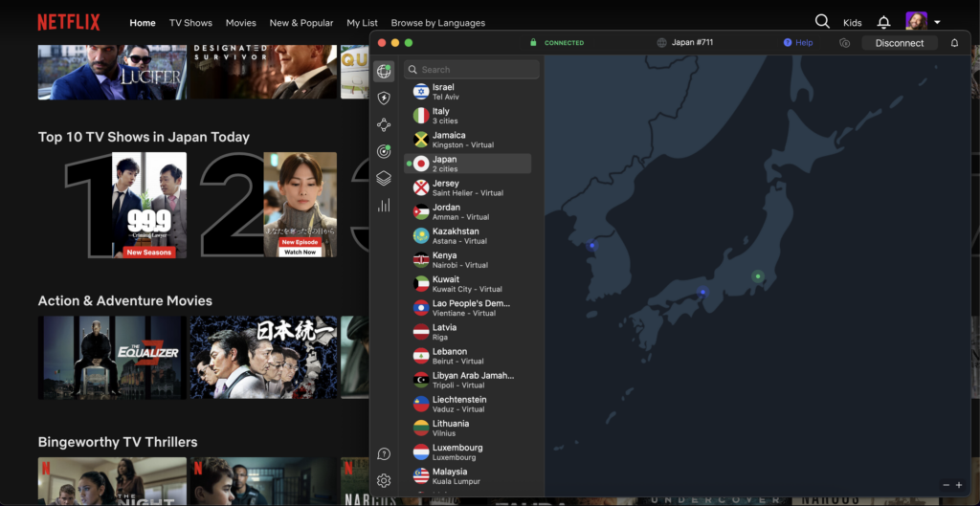Open Netflix search magnifier icon
980x506 pixels.
pos(822,22)
